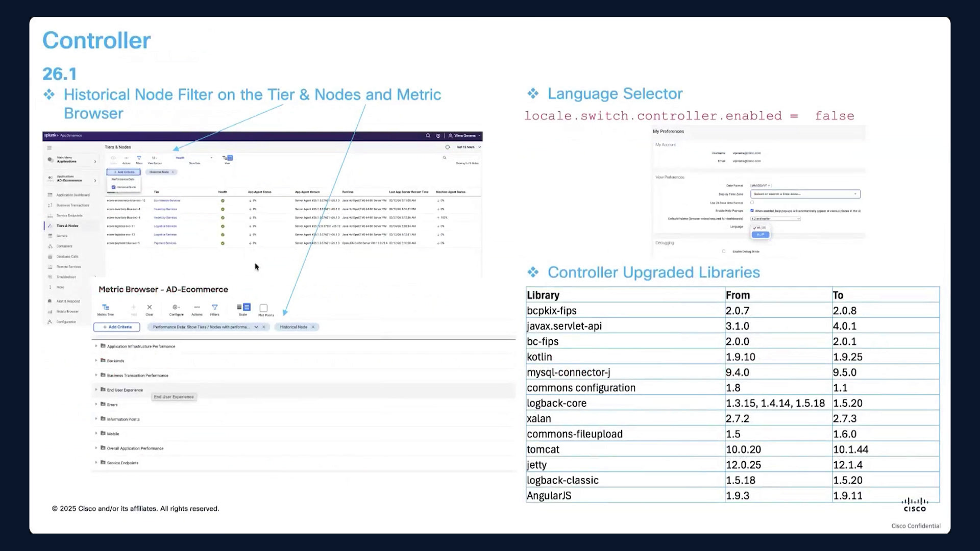Open the Filters funnel in Metric Browser
The height and width of the screenshot is (551, 980).
(x=215, y=307)
